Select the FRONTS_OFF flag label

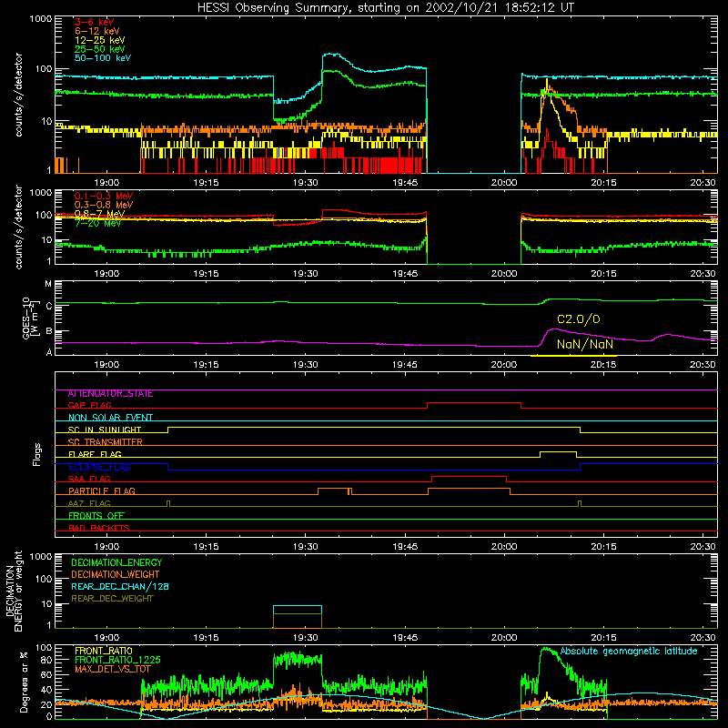tap(96, 516)
